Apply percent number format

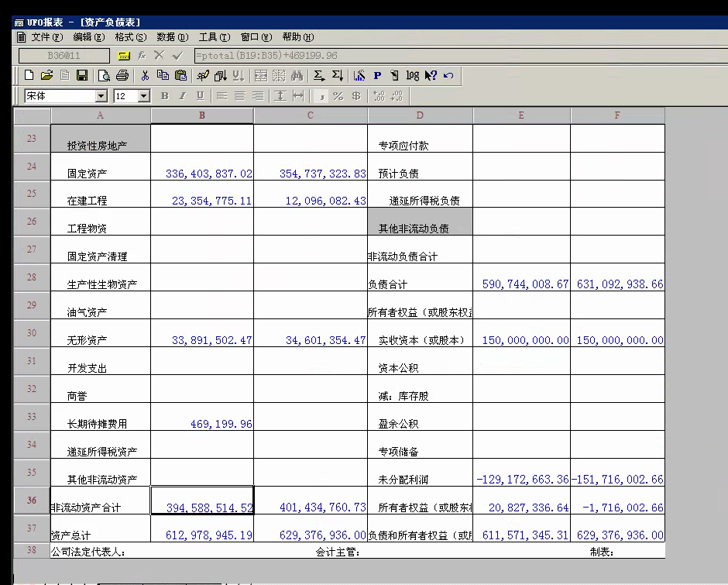click(x=338, y=96)
